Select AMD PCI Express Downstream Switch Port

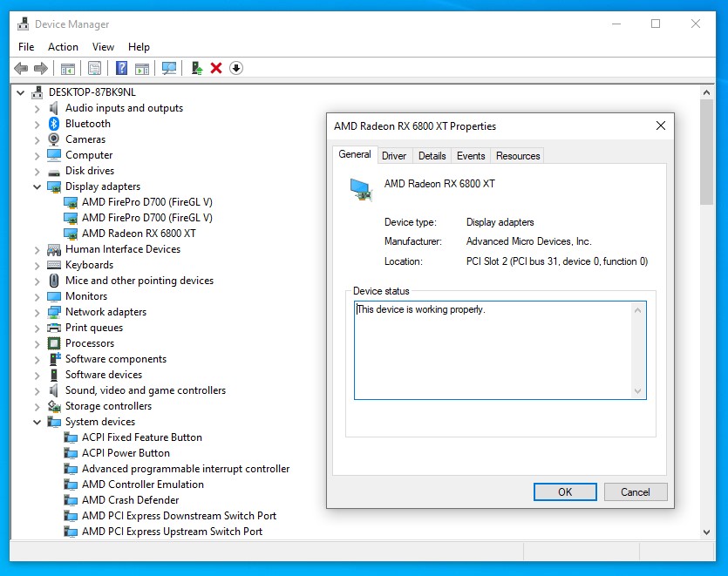pyautogui.click(x=180, y=516)
